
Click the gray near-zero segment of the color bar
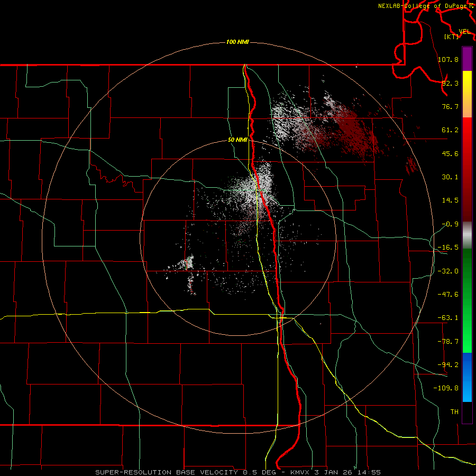tap(467, 235)
